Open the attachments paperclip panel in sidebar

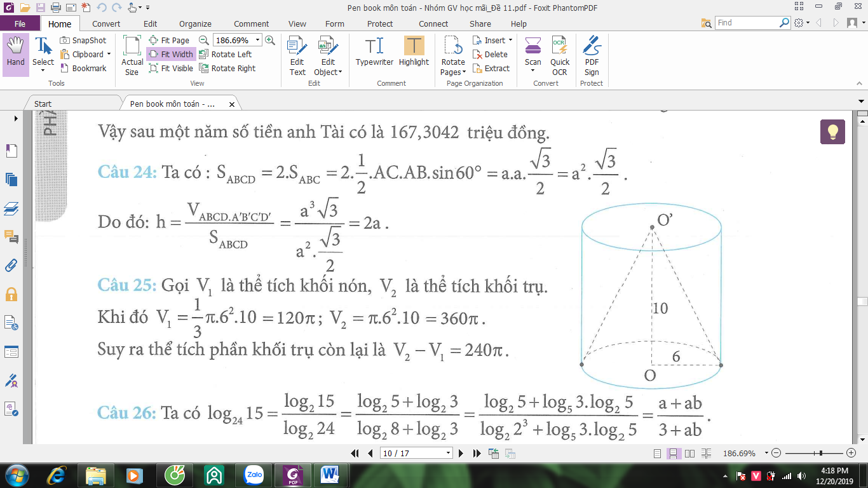[11, 265]
